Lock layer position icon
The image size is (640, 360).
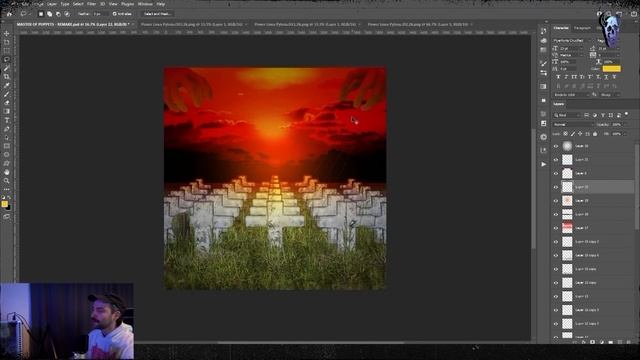pos(580,133)
